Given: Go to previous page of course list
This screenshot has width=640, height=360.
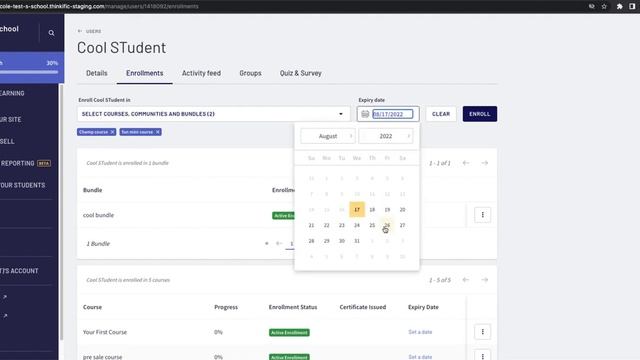Looking at the screenshot, I should pos(466,280).
